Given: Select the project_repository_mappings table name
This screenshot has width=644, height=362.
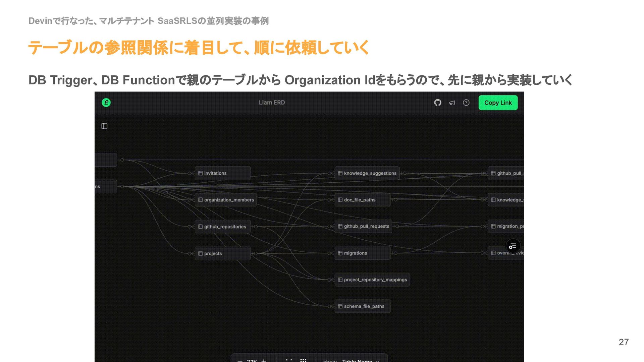Looking at the screenshot, I should pyautogui.click(x=375, y=280).
